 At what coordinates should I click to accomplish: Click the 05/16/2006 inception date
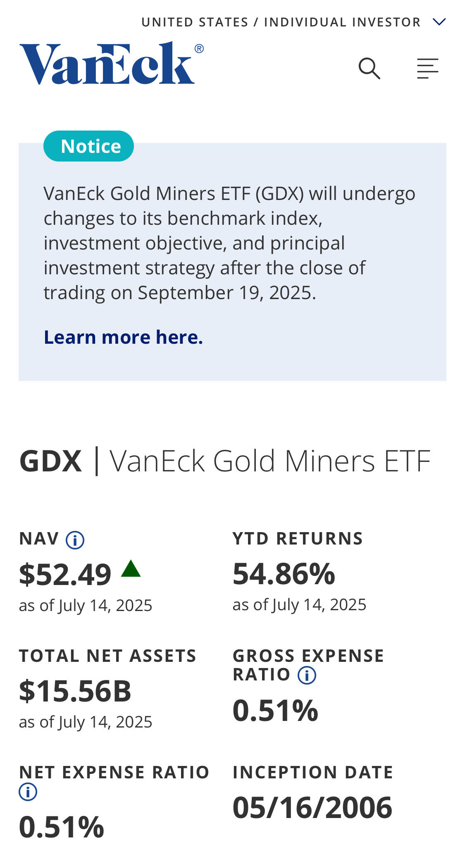point(312,808)
